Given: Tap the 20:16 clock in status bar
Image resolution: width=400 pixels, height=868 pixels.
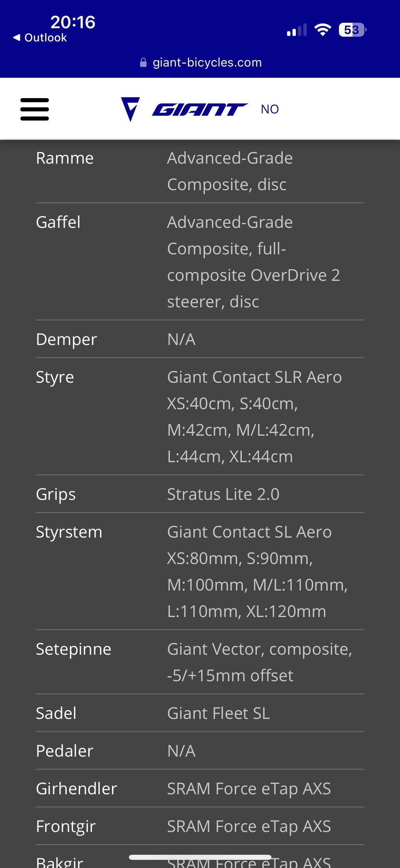Looking at the screenshot, I should (x=73, y=22).
